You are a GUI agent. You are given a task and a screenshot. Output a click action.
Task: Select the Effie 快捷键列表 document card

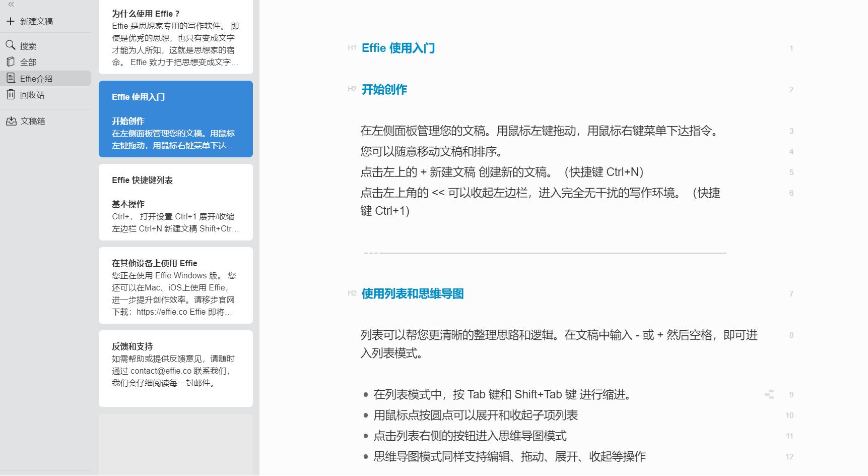[x=175, y=203]
